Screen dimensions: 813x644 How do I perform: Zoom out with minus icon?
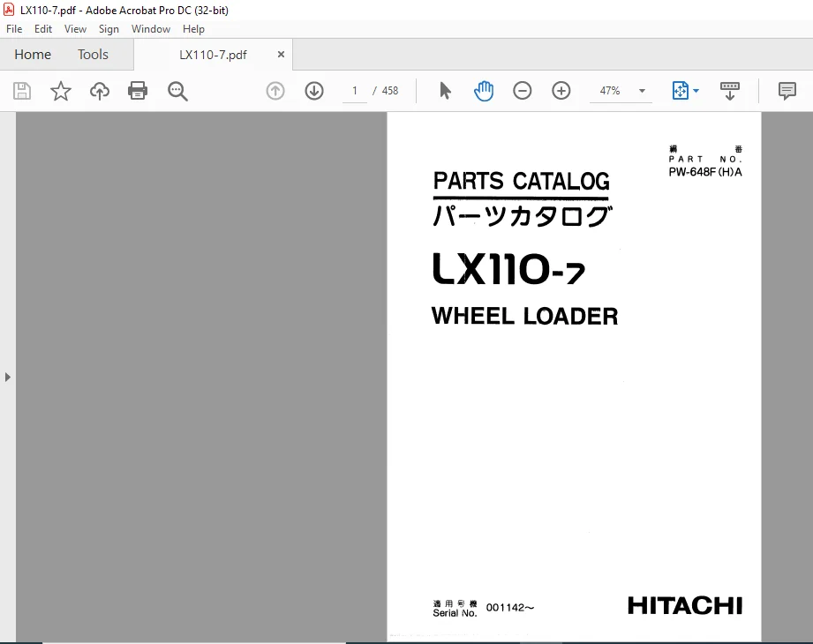tap(522, 91)
